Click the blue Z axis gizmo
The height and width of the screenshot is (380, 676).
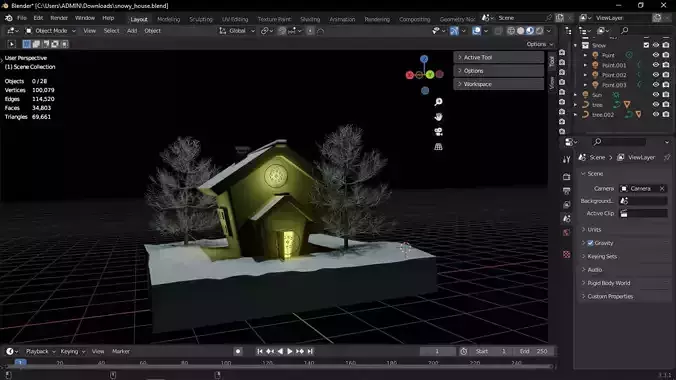424,59
